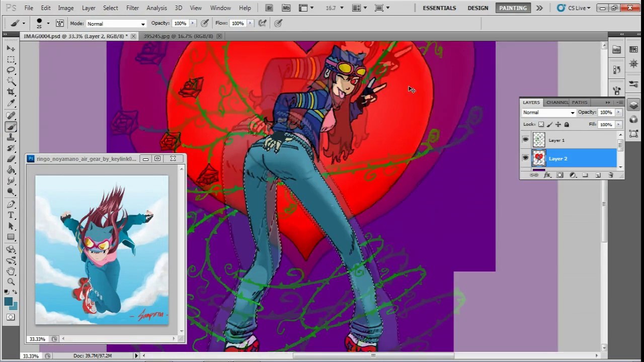
Task: Toggle visibility of Layer 2
Action: tap(525, 158)
